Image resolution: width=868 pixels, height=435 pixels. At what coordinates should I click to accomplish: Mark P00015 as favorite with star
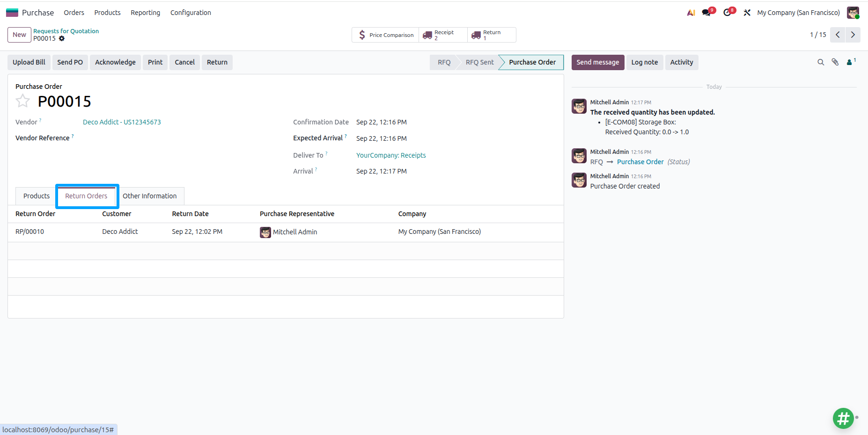22,101
